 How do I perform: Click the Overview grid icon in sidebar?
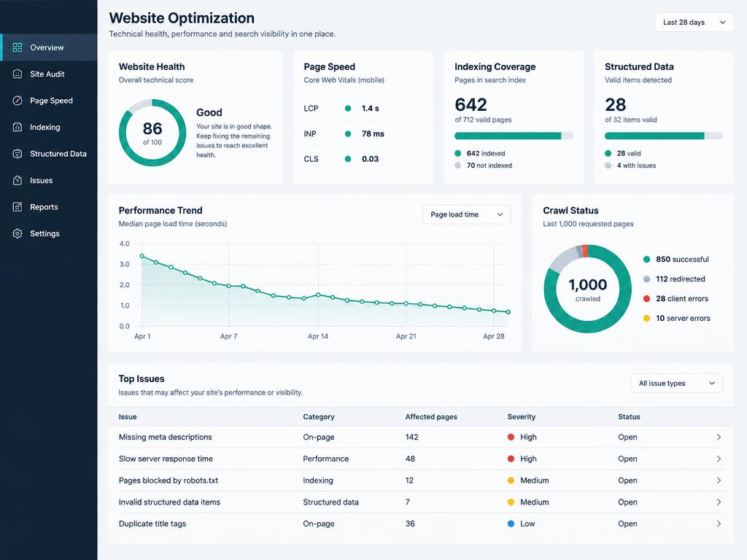coord(18,47)
